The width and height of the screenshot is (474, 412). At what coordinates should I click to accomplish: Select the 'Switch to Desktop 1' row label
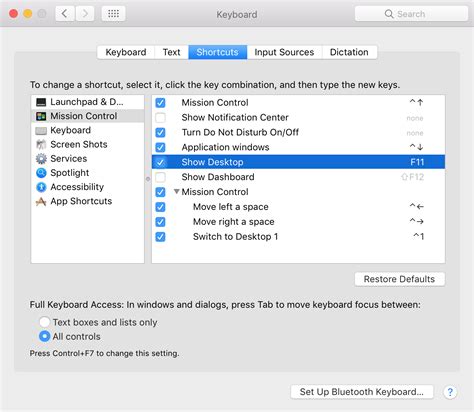(235, 237)
